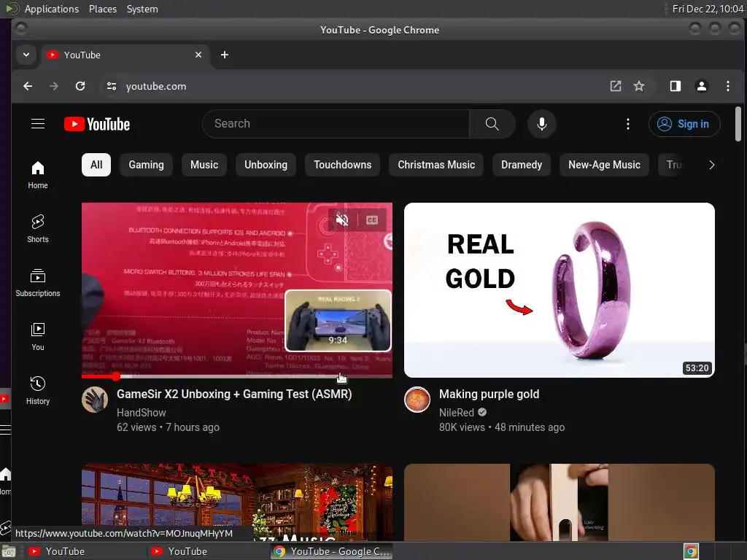Viewport: 747px width, 560px height.
Task: Show more category chips with right arrow
Action: click(x=711, y=165)
